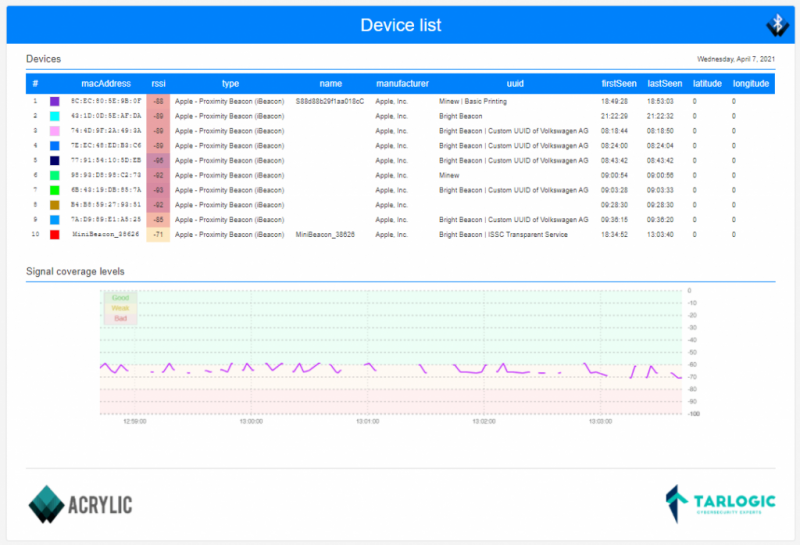
Task: Click the Volkswagen AG uuid of device 3
Action: tap(513, 131)
